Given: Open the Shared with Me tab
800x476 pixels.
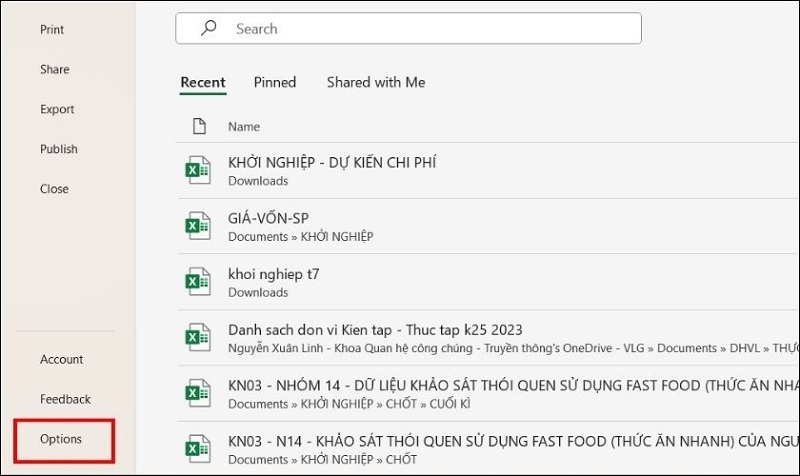Looking at the screenshot, I should [x=376, y=83].
